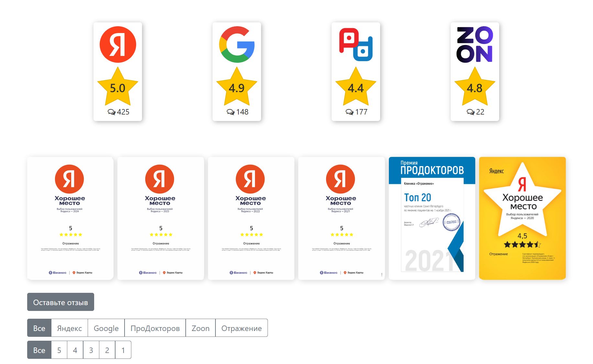Open the Yandex Good Place 2023 certificate
Viewport: 593px width, 364px height.
click(x=161, y=218)
